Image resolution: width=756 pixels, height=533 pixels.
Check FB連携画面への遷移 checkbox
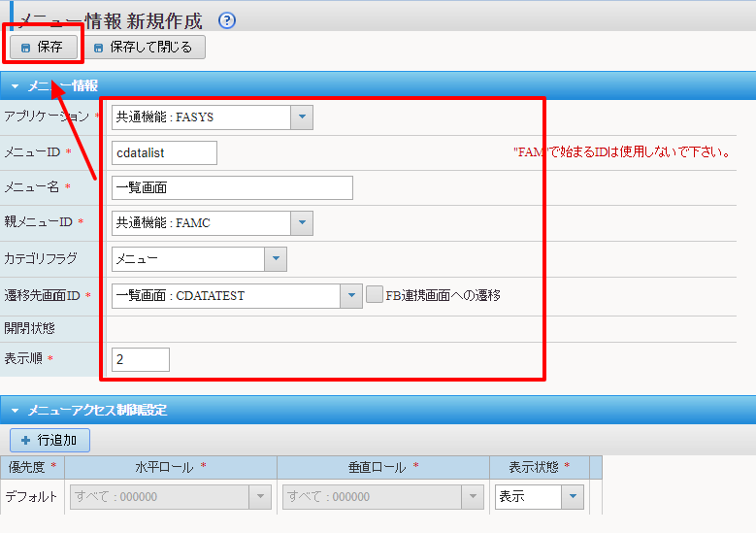click(x=375, y=295)
